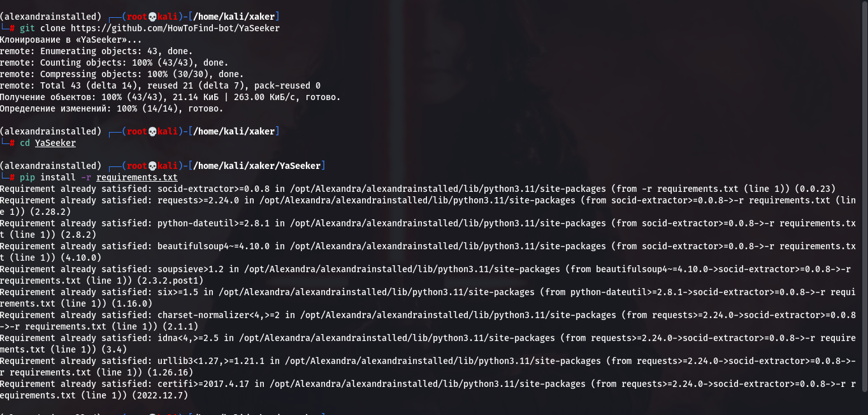Click the /home/kali/xaker/YaSeeker path in the prompt

(x=258, y=166)
